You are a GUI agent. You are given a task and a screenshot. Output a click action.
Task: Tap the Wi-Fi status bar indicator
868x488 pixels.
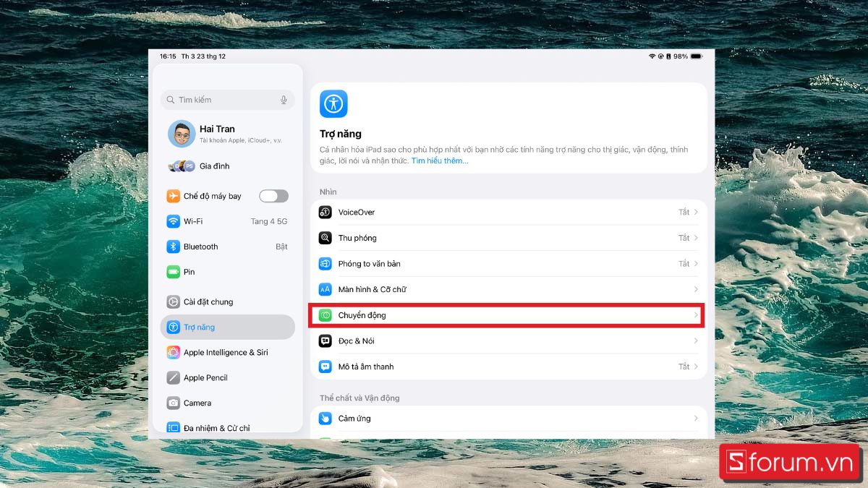(652, 56)
